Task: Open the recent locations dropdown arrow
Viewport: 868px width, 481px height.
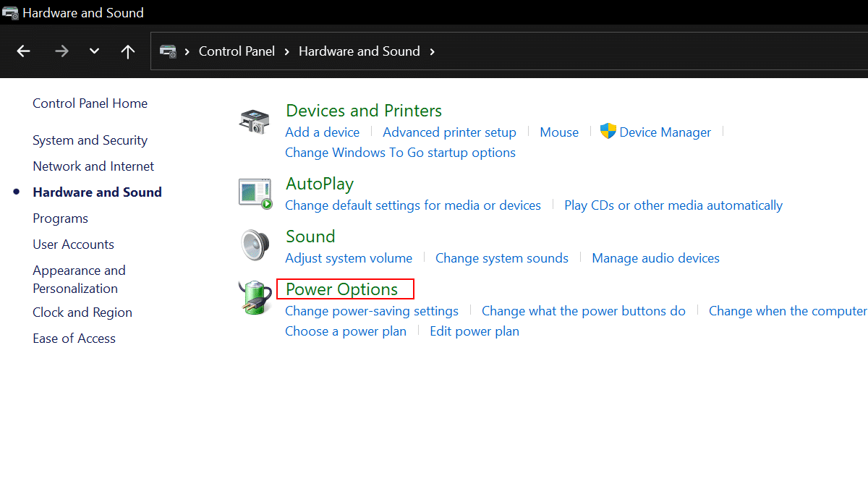Action: pyautogui.click(x=94, y=51)
